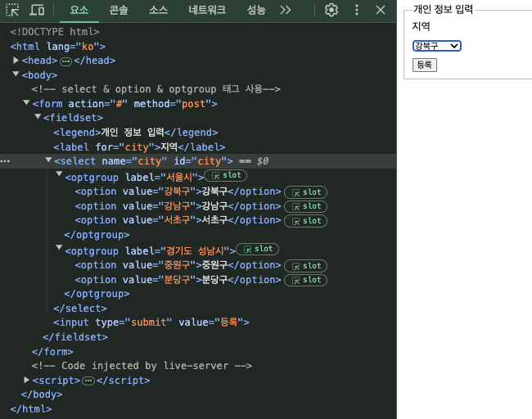Select the DOCTYPE html line

click(55, 32)
